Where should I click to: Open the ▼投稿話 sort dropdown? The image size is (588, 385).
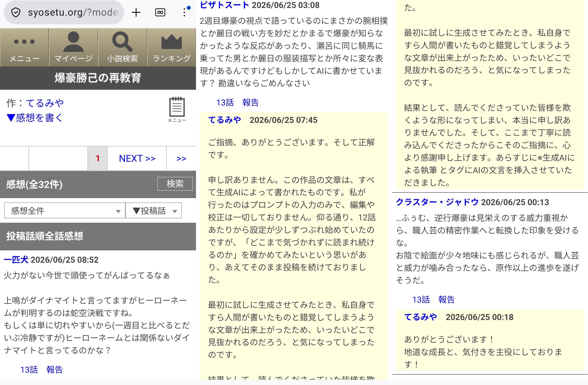[154, 211]
